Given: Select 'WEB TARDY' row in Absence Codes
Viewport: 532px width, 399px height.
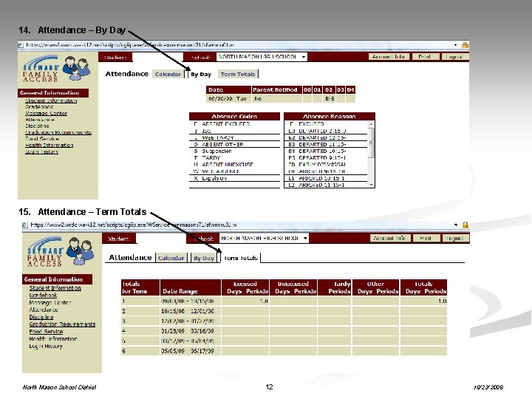Looking at the screenshot, I should point(234,137).
